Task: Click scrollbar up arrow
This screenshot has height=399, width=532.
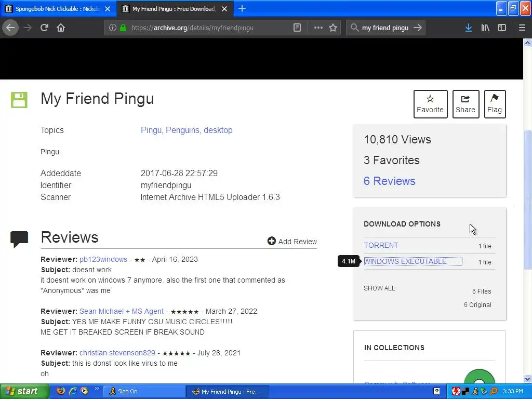Action: tap(528, 43)
